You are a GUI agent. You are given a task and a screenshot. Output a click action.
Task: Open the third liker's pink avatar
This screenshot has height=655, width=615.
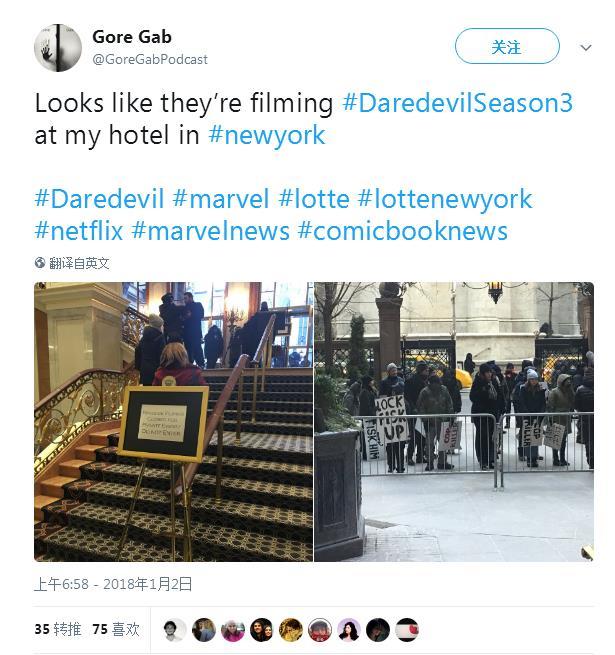[x=233, y=630]
